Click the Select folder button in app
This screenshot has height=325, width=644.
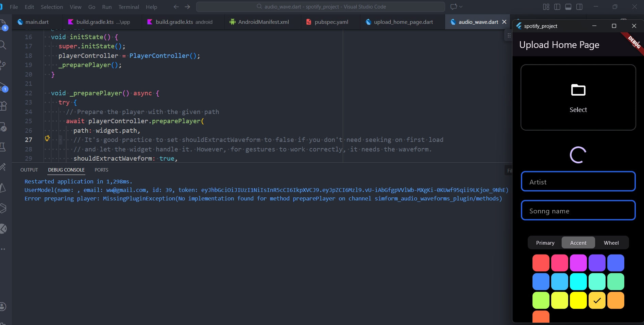tap(578, 97)
